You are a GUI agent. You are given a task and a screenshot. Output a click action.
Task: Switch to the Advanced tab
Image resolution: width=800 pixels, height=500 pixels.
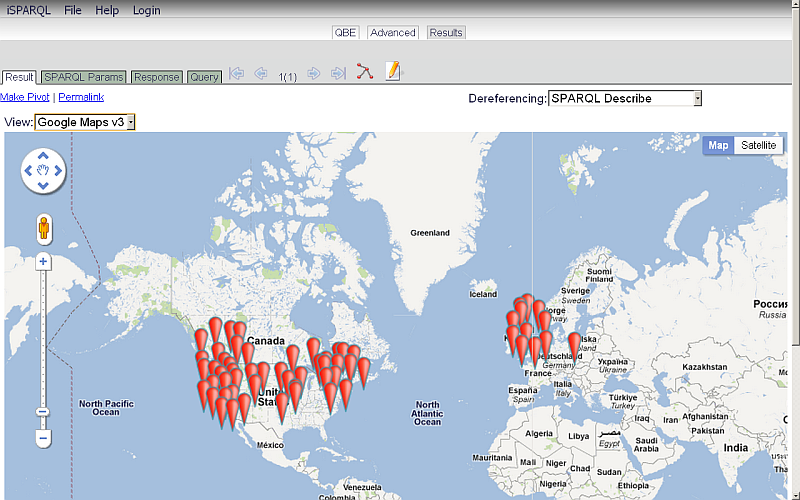(393, 33)
